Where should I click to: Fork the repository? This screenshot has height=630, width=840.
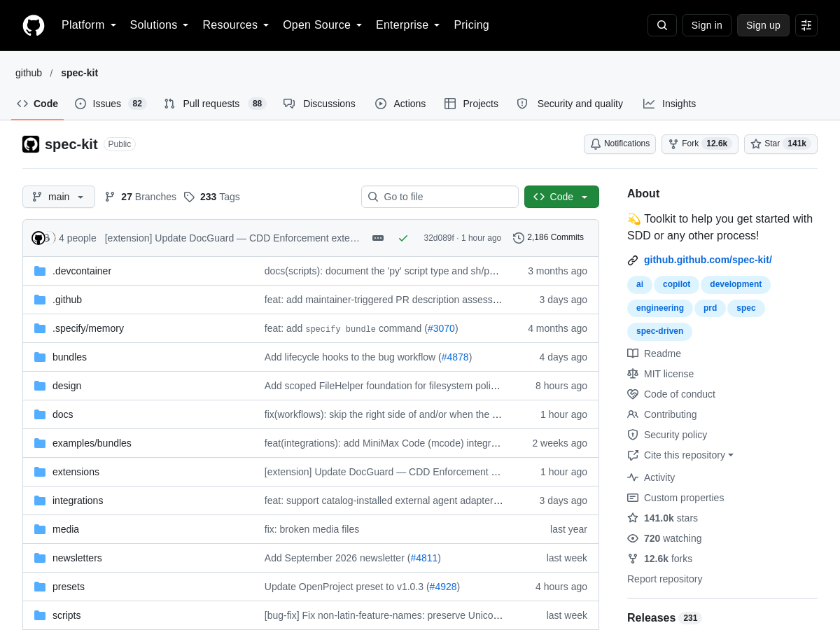(699, 144)
